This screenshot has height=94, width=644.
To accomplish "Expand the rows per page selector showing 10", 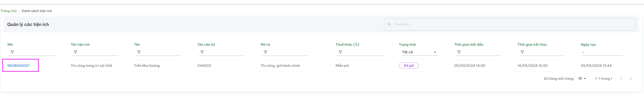I will [582, 79].
